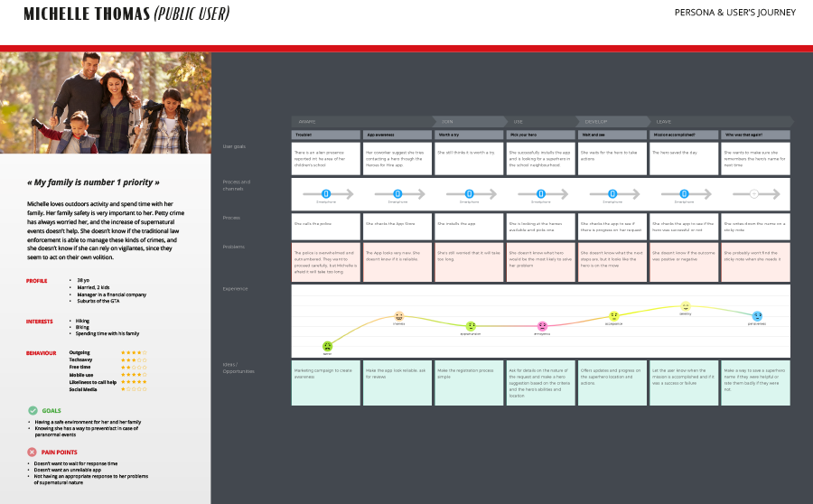Screen dimensions: 813x504
Task: Click the Doesn't want an unreliable app bullet
Action: tap(68, 470)
